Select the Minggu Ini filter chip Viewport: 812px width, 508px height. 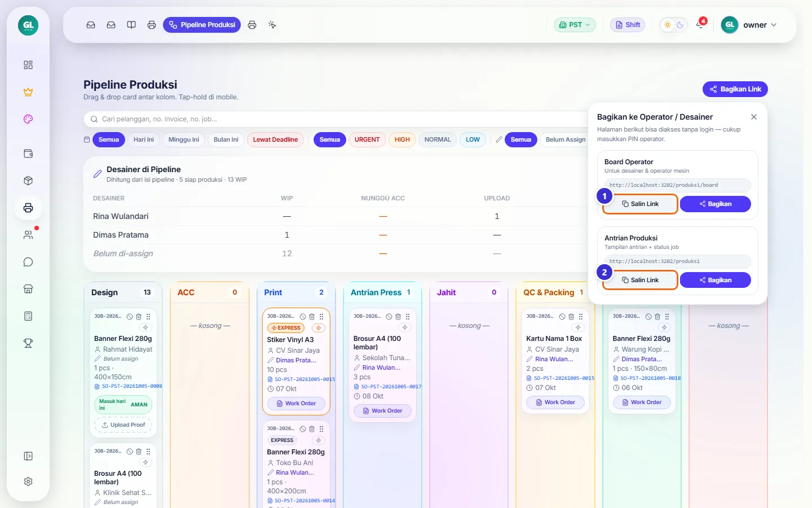pos(184,139)
